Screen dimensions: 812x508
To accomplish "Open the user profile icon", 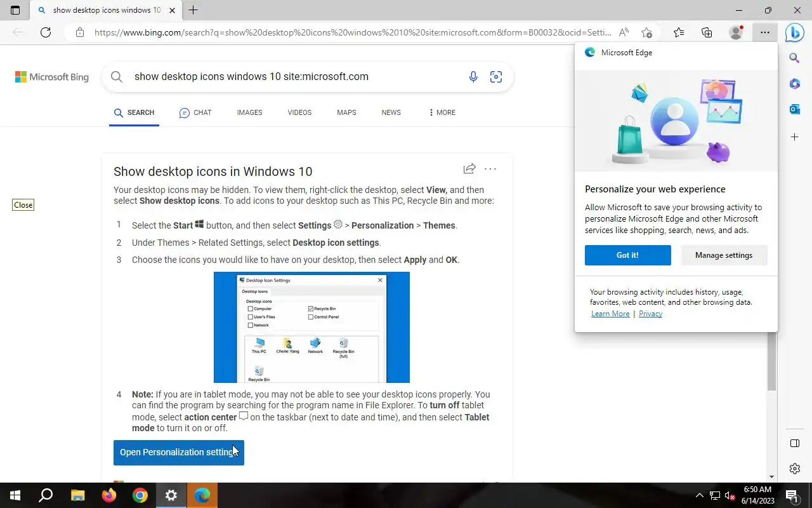I will pyautogui.click(x=736, y=32).
